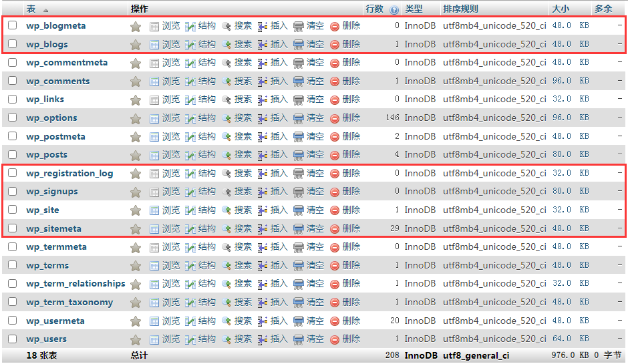The image size is (628, 364).
Task: Click the search icon in wp_options row
Action: [226, 118]
